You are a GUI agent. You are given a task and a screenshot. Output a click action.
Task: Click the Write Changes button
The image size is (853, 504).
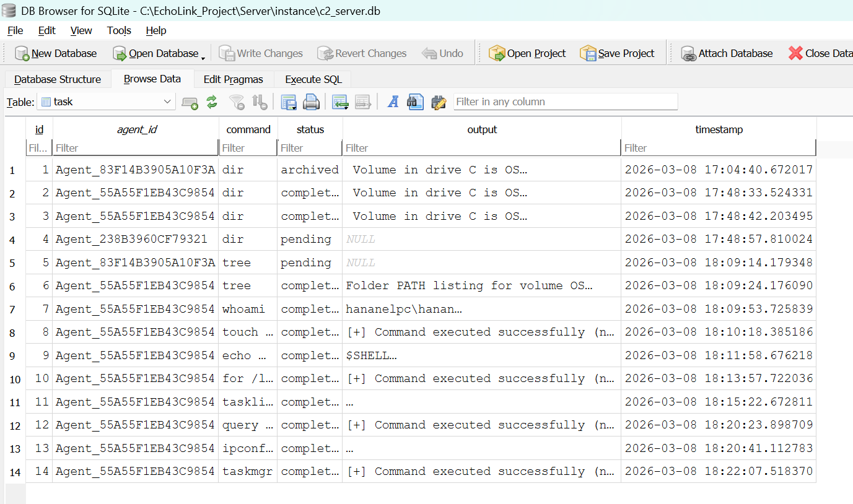point(261,53)
